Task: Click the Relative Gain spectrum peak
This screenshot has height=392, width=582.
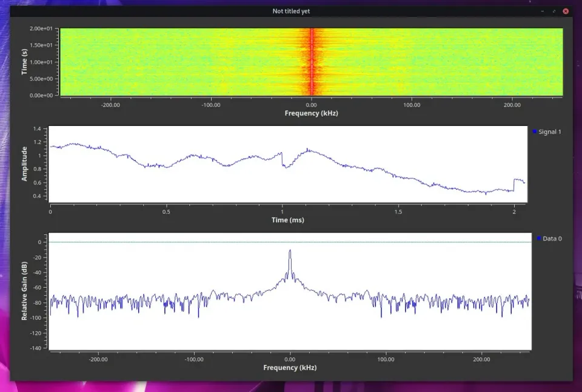Action: (x=290, y=250)
